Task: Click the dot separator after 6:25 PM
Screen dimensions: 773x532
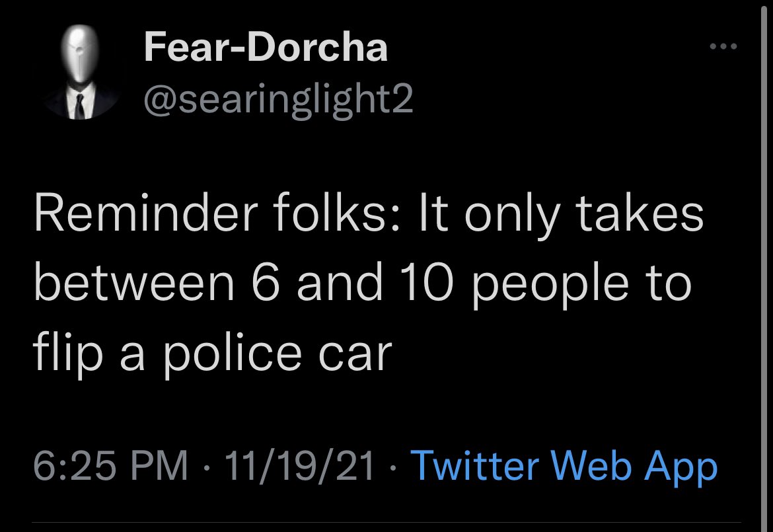Action: [207, 467]
